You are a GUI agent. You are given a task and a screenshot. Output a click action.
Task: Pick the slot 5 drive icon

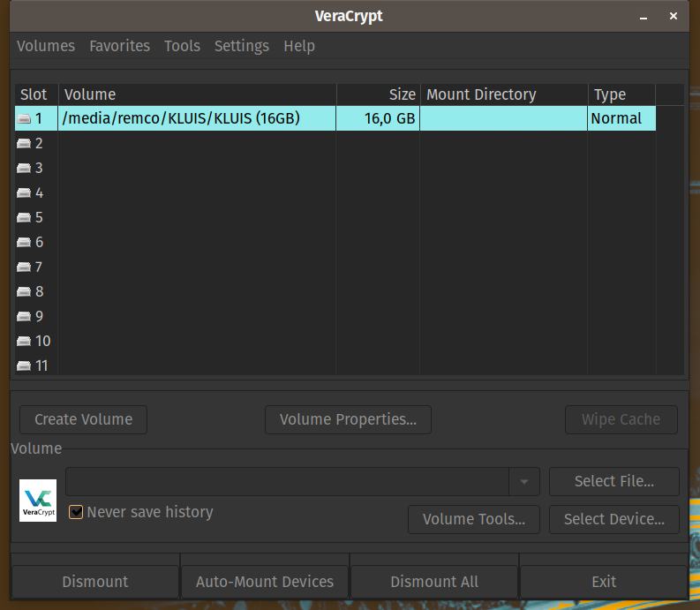[24, 217]
